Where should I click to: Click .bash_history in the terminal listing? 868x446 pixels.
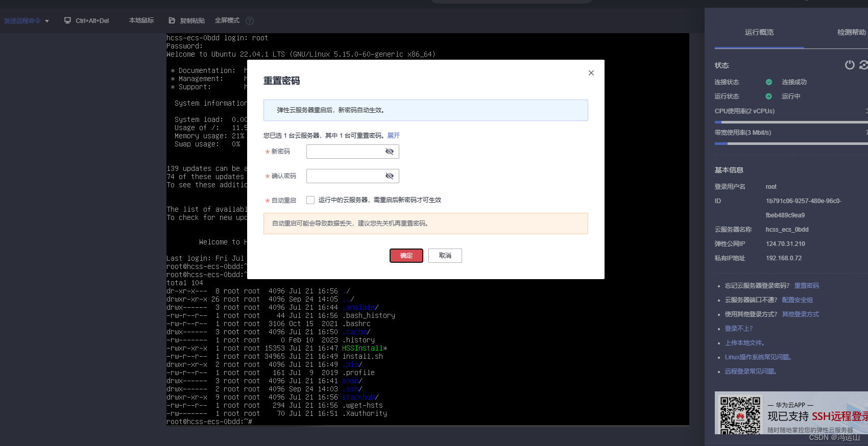click(x=369, y=316)
